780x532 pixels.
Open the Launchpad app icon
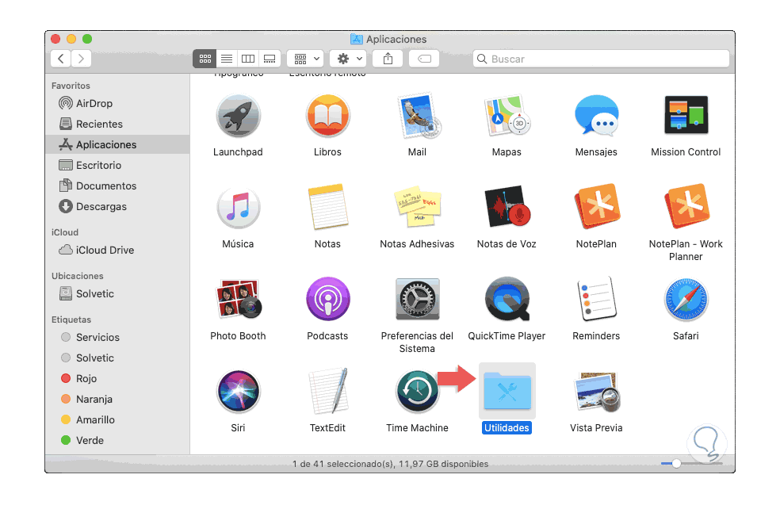pyautogui.click(x=238, y=116)
